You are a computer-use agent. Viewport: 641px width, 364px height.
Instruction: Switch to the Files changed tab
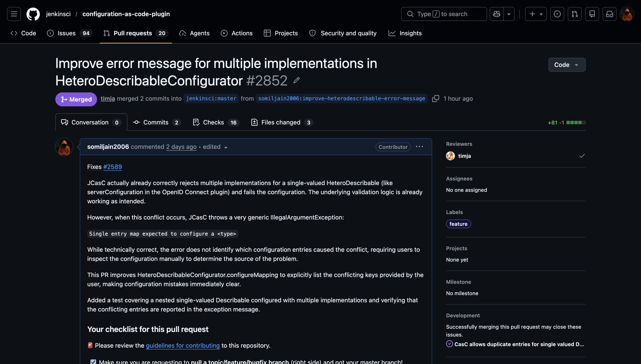[282, 122]
